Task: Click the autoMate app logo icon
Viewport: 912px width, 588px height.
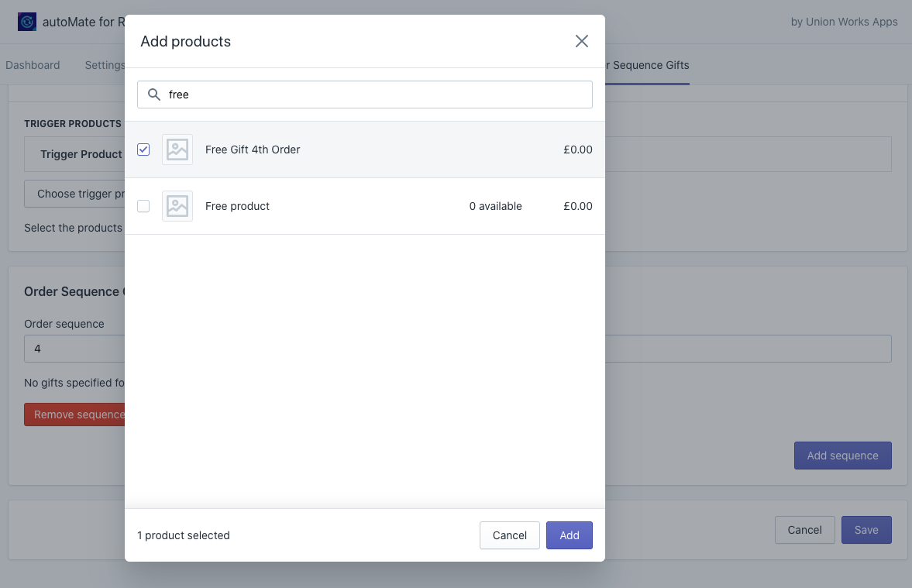Action: pyautogui.click(x=27, y=22)
